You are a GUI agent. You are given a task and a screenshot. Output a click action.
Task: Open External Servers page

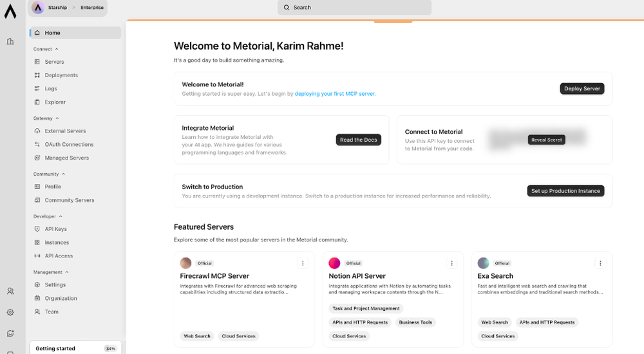[65, 131]
